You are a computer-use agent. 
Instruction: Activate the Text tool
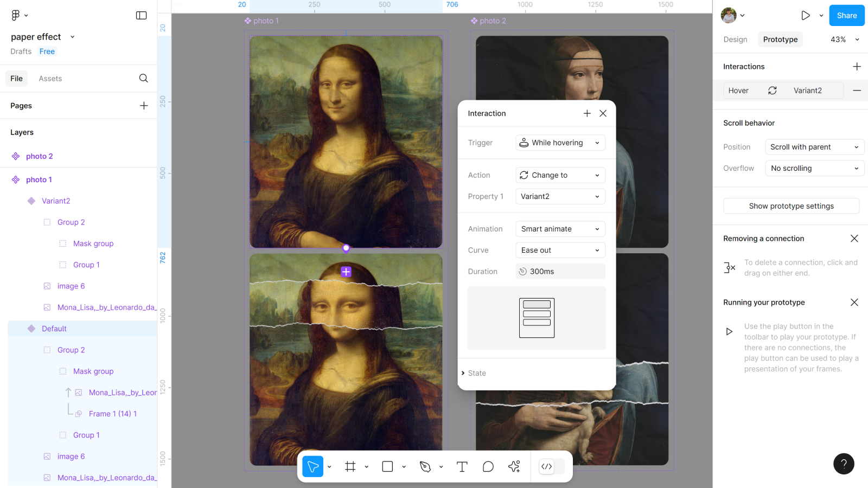(462, 466)
